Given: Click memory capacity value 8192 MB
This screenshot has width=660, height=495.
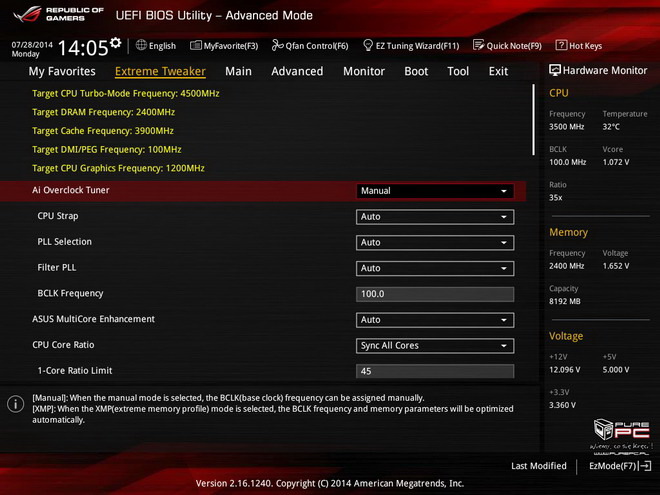Looking at the screenshot, I should tap(564, 301).
